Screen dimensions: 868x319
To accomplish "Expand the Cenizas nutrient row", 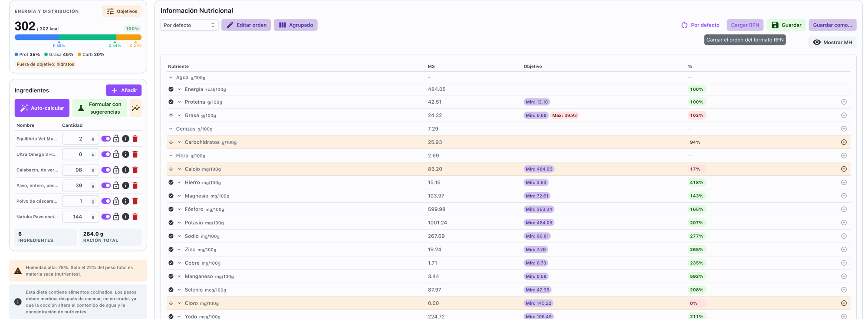I will (171, 129).
